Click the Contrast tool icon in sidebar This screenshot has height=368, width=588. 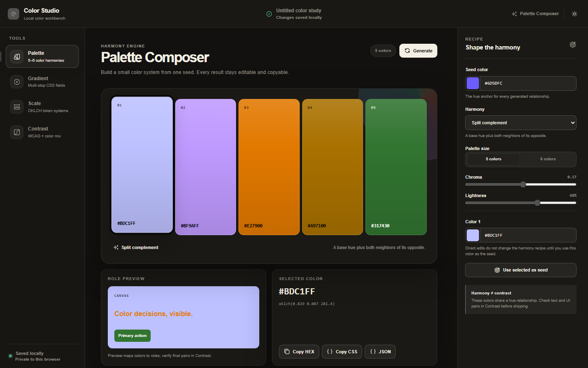[x=17, y=132]
